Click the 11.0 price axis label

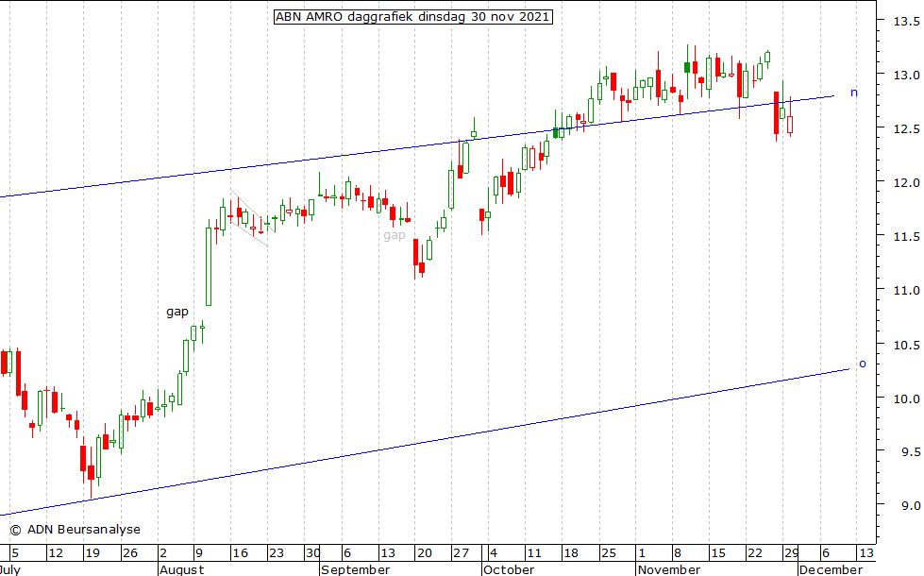tap(906, 290)
